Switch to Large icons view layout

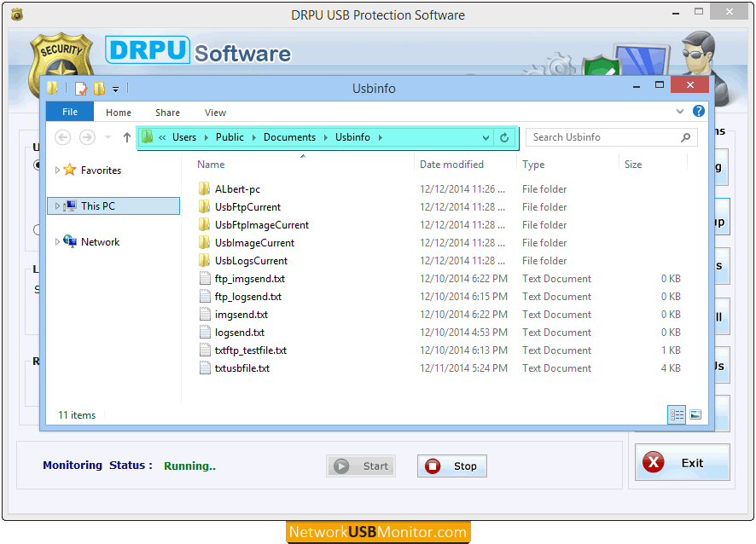pyautogui.click(x=695, y=415)
